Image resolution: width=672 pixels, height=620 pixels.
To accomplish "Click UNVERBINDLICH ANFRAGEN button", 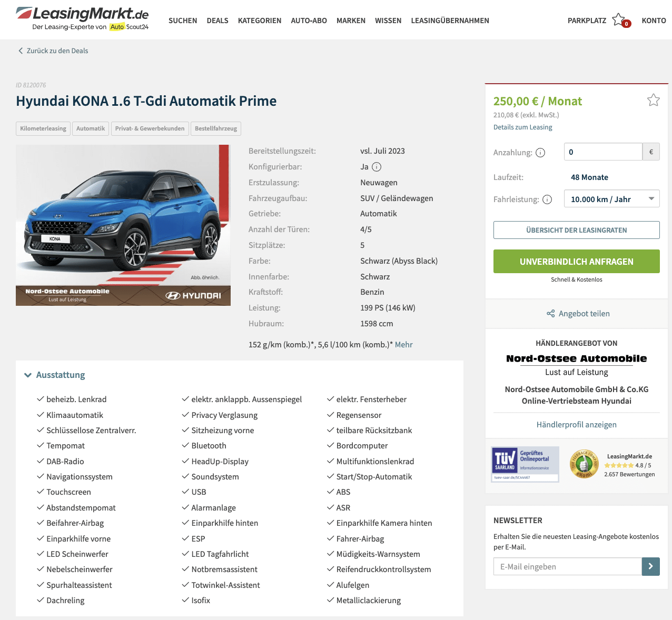I will [x=577, y=262].
